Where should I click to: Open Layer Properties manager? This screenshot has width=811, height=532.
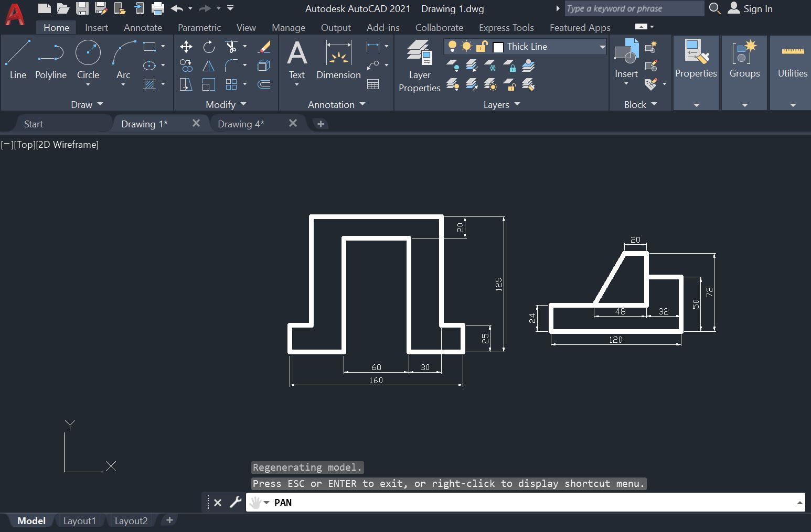coord(419,66)
